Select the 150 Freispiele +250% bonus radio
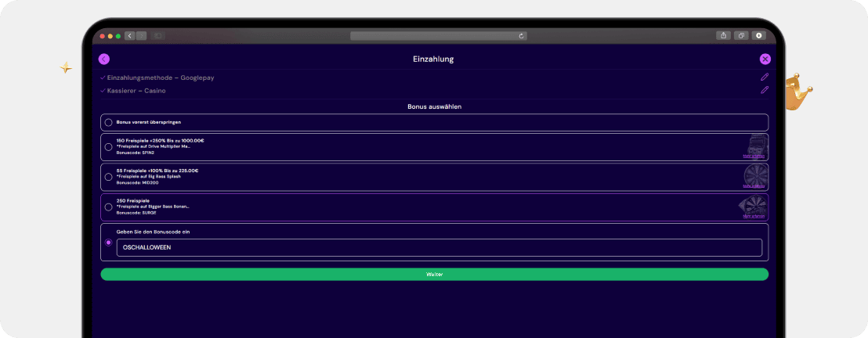The width and height of the screenshot is (868, 338). point(108,147)
